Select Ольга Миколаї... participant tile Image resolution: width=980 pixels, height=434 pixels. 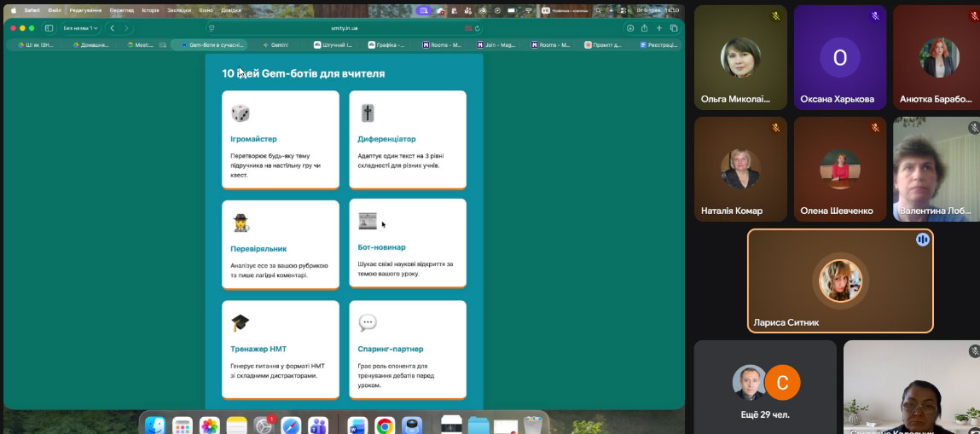740,57
